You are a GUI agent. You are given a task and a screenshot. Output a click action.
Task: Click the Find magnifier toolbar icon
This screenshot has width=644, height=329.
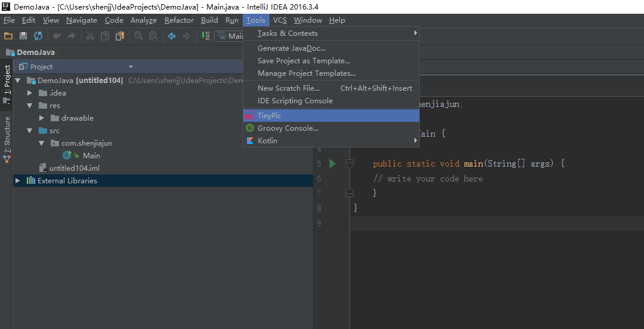(x=138, y=36)
